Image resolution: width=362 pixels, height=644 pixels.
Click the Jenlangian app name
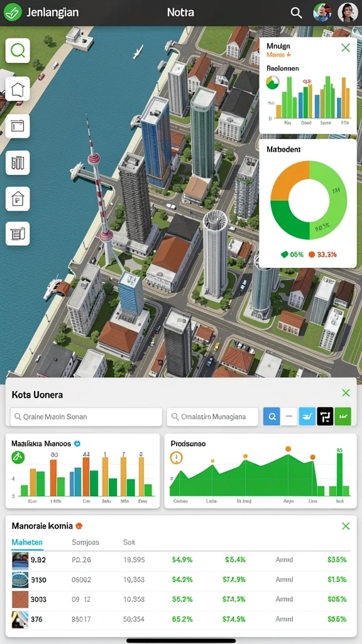(x=52, y=13)
